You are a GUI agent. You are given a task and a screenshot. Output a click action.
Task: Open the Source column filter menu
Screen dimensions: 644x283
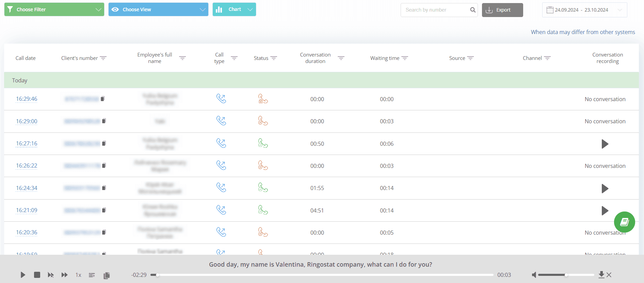470,58
